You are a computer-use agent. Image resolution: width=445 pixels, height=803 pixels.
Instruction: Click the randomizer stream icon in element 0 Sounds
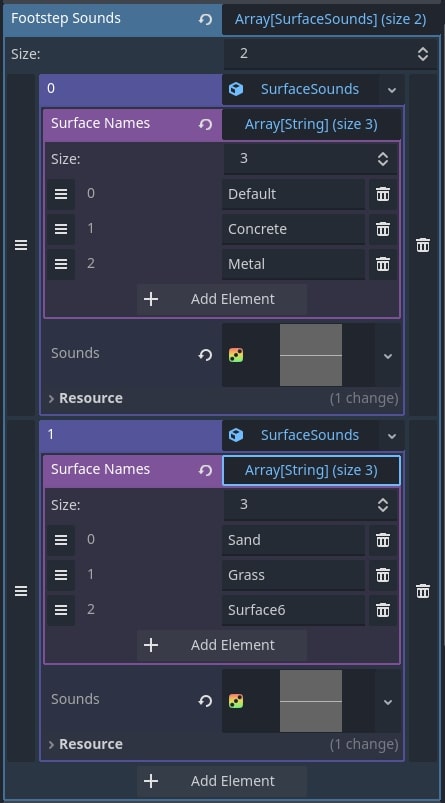pyautogui.click(x=236, y=355)
